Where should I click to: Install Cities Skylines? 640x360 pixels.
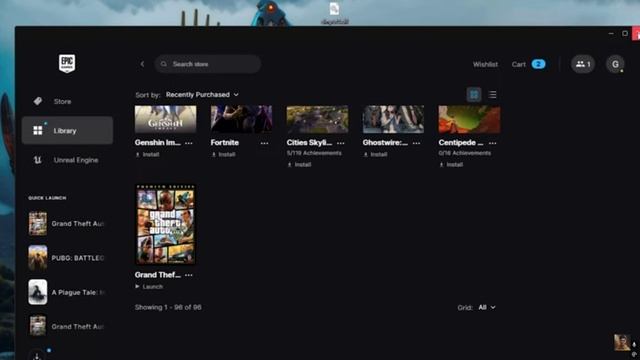pyautogui.click(x=299, y=164)
